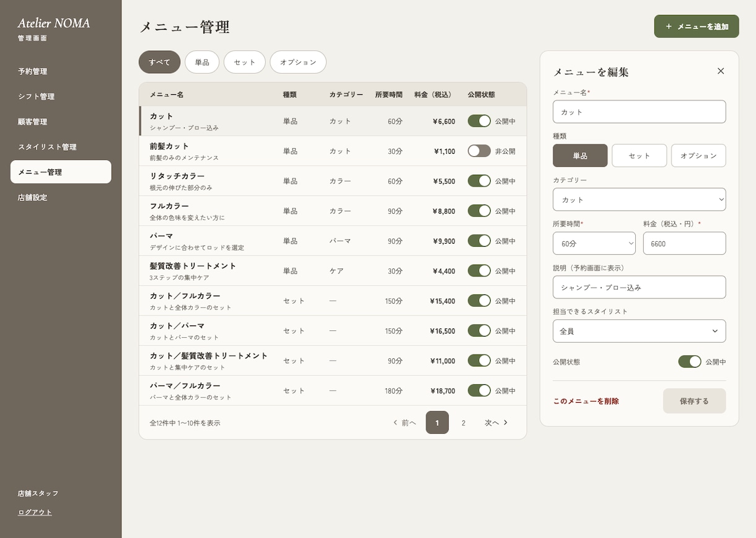This screenshot has height=538, width=756.
Task: Click メニュー名 column header
Action: pyautogui.click(x=166, y=95)
